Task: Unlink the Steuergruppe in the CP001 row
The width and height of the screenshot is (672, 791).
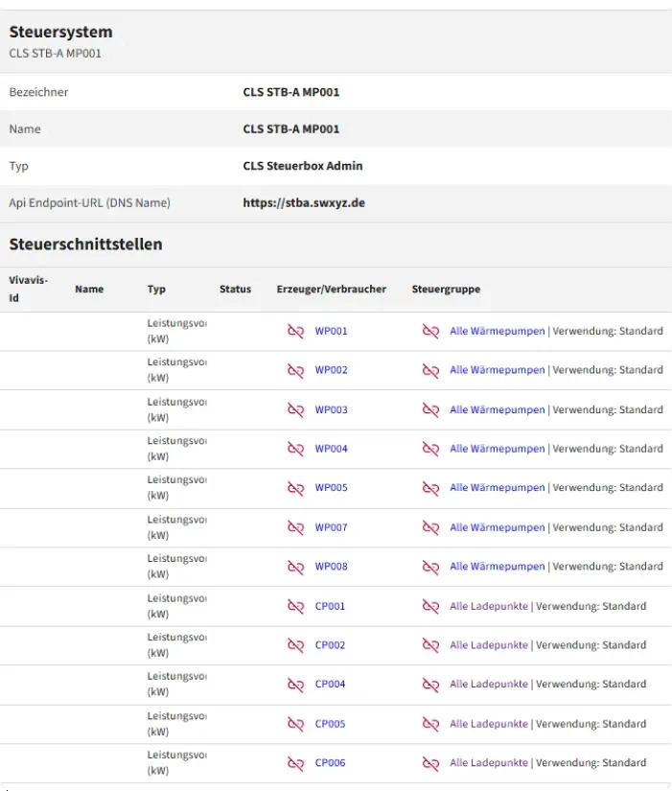Action: point(430,606)
